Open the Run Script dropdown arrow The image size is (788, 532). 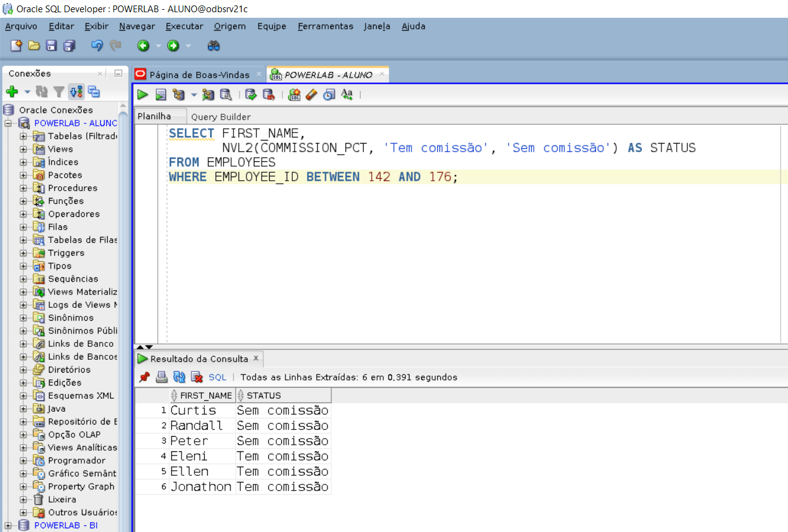click(x=193, y=93)
